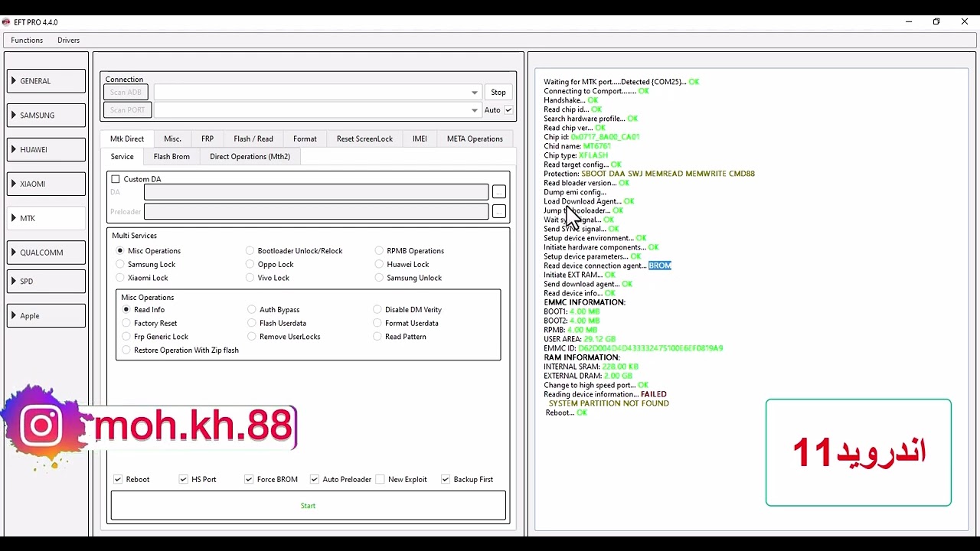The image size is (980, 551).
Task: Open the Drivers menu
Action: pyautogui.click(x=68, y=40)
